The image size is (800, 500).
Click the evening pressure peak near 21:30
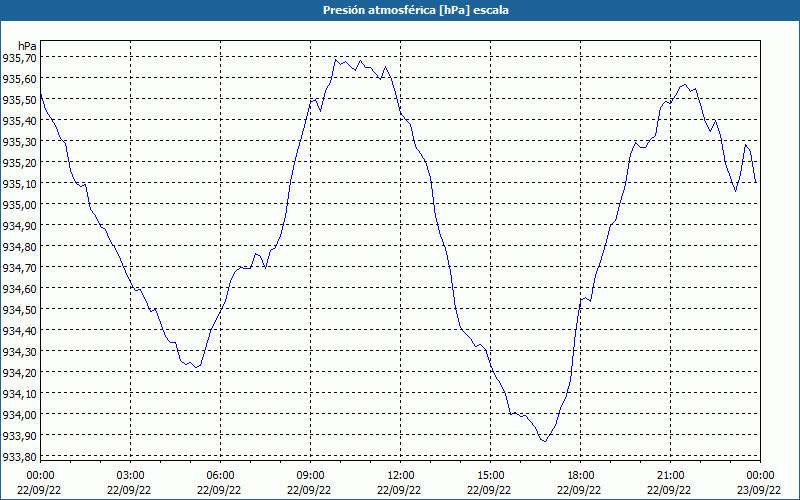[685, 85]
